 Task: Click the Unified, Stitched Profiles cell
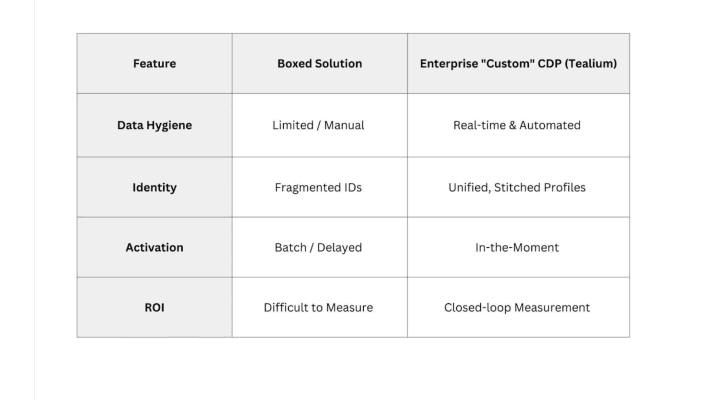coord(518,187)
